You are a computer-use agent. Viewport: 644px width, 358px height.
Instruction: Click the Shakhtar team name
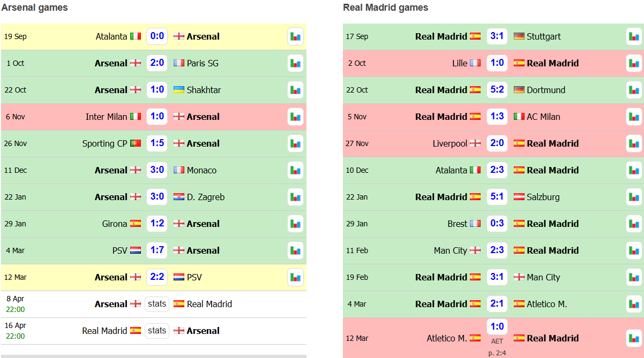tap(204, 90)
